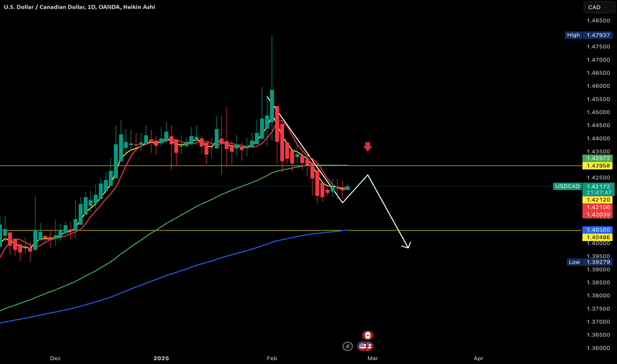Select the red price label 1.42106
The height and width of the screenshot is (364, 617).
(x=597, y=207)
